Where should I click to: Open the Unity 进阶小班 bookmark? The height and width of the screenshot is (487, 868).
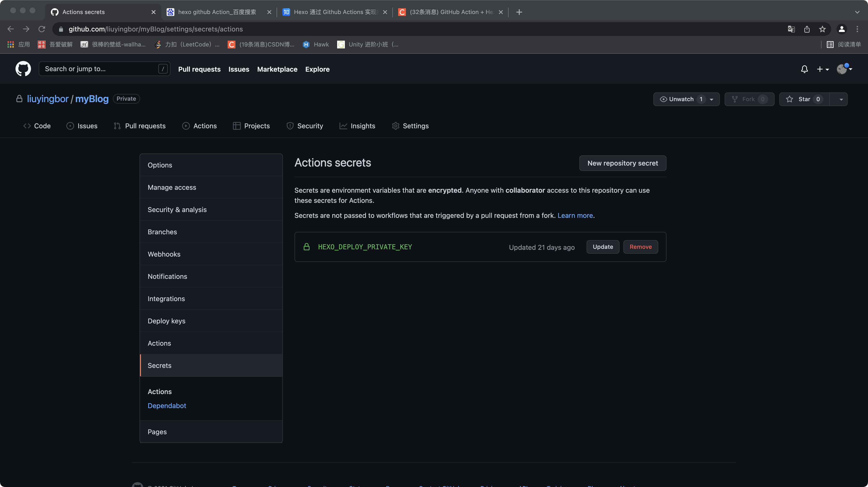coord(368,45)
